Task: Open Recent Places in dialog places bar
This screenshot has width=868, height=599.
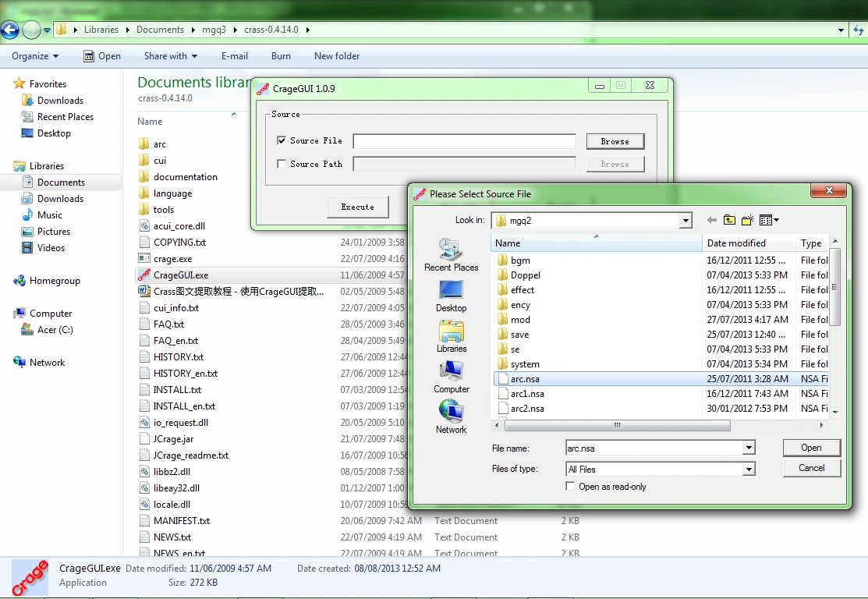Action: pos(452,255)
